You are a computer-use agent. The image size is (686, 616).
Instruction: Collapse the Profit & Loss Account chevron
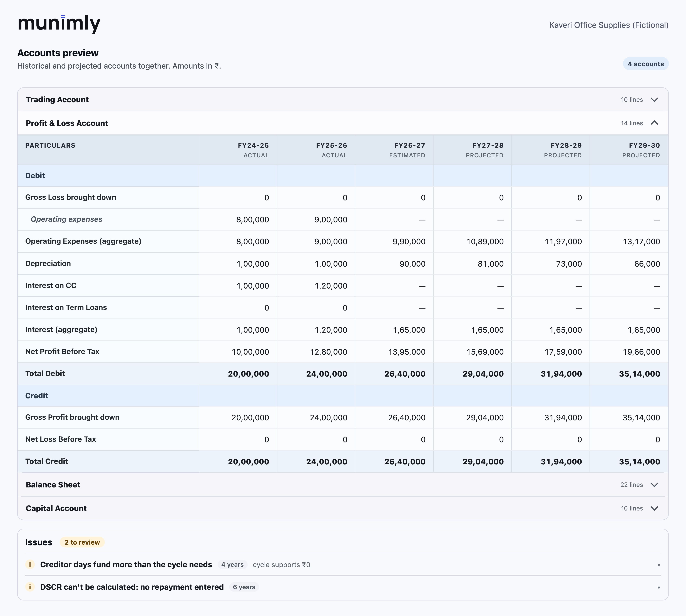pyautogui.click(x=654, y=123)
